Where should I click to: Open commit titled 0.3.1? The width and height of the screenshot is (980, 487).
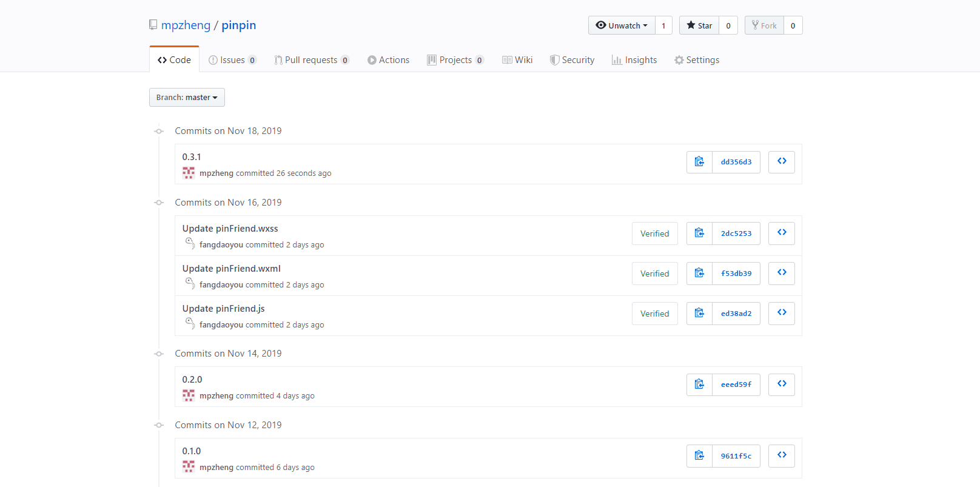[192, 157]
